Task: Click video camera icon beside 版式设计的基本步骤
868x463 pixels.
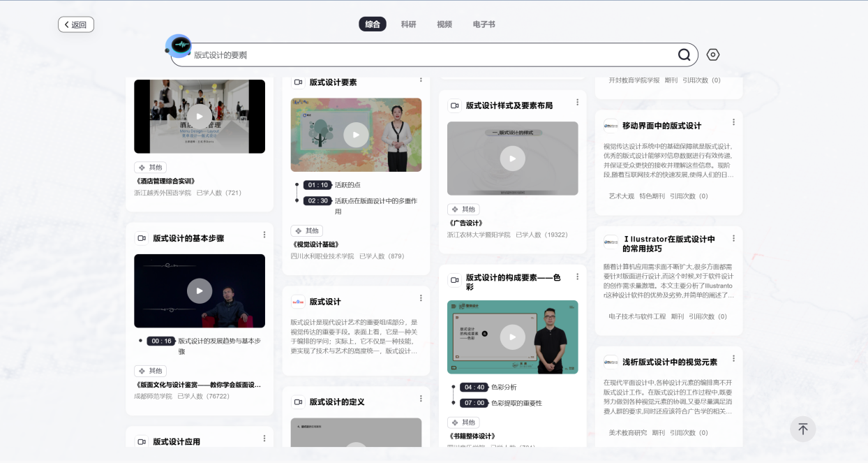Action: click(x=142, y=238)
